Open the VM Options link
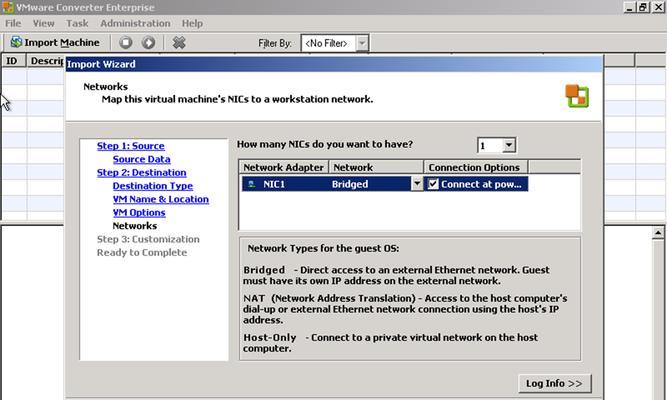This screenshot has height=400, width=667. 139,212
